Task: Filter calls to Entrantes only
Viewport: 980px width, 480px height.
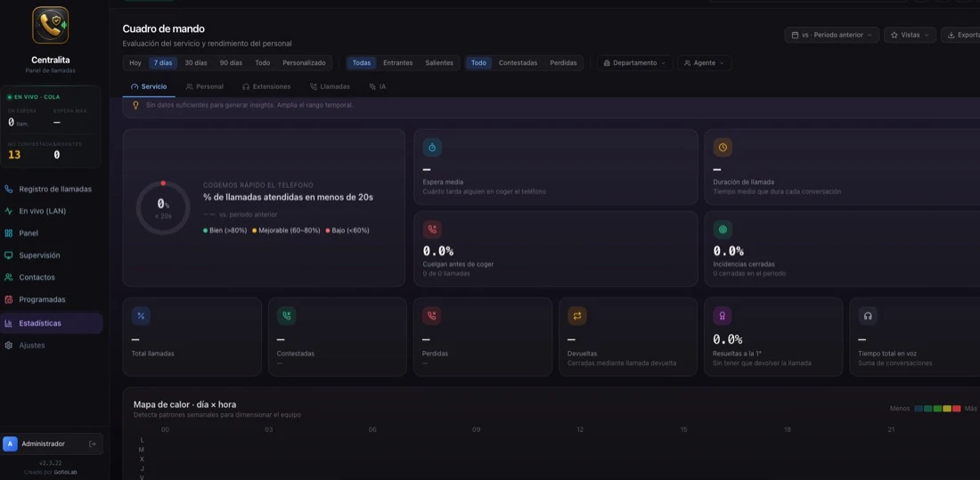Action: click(x=397, y=63)
